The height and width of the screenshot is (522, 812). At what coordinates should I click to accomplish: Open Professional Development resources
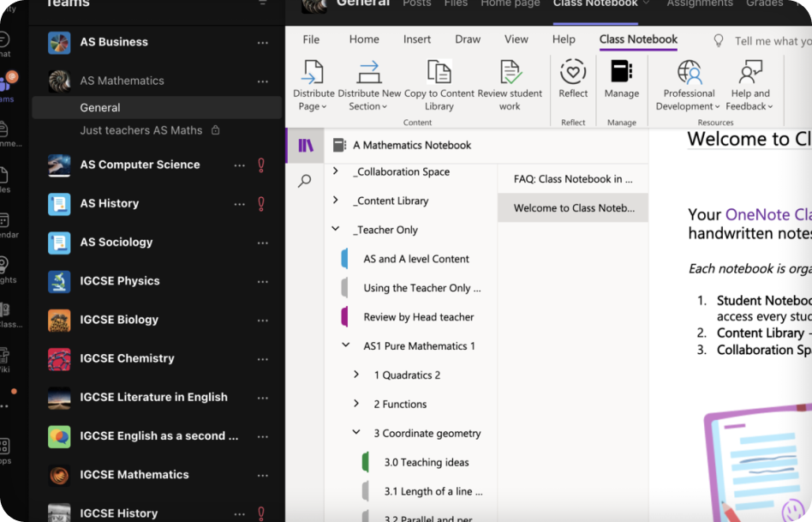(x=689, y=86)
